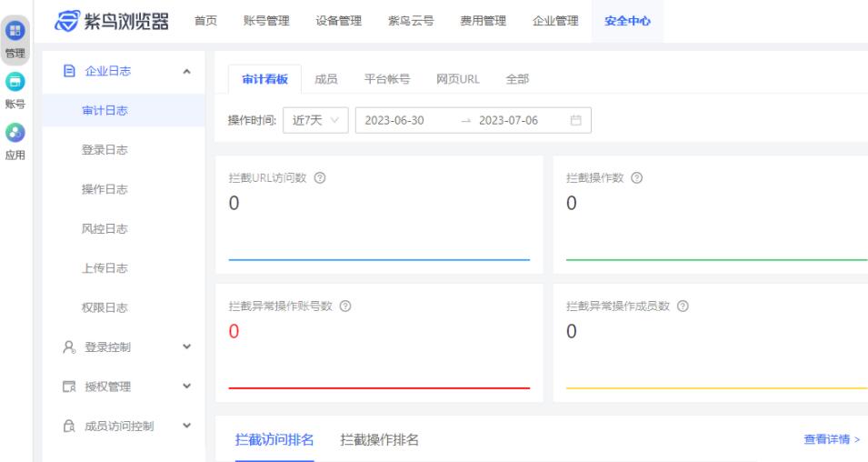Click the calendar icon in date range
This screenshot has width=868, height=462.
pyautogui.click(x=575, y=120)
